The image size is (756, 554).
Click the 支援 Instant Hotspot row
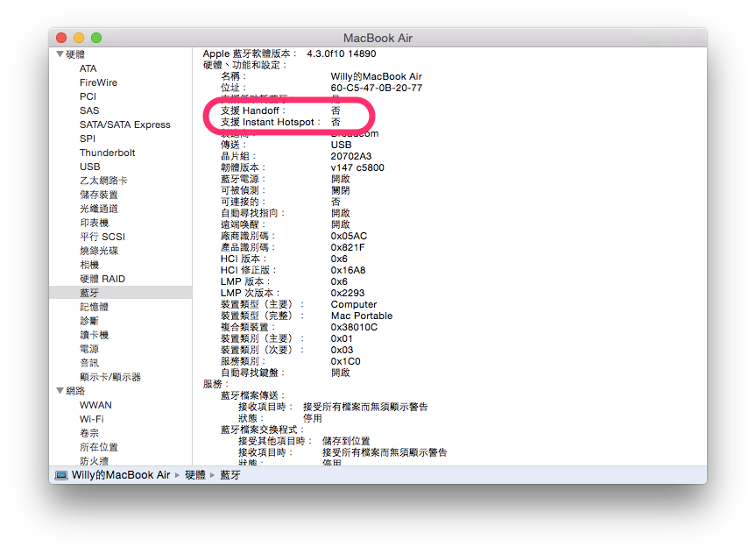280,122
